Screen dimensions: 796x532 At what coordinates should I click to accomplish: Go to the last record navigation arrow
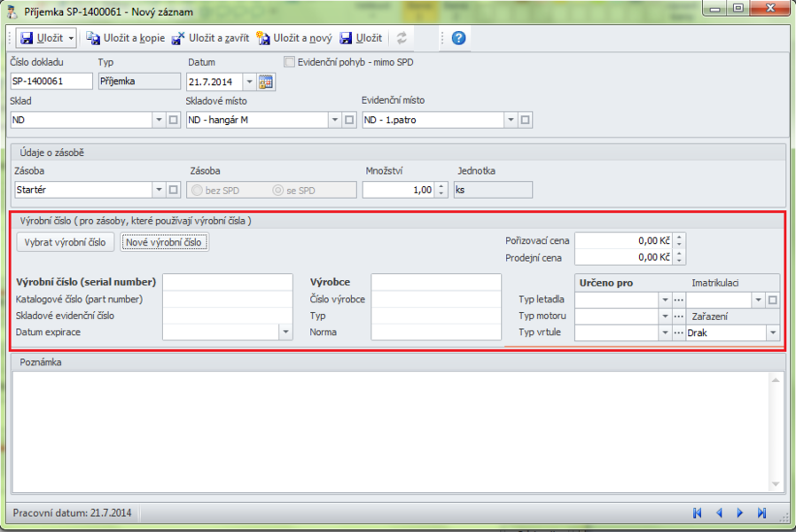point(761,512)
